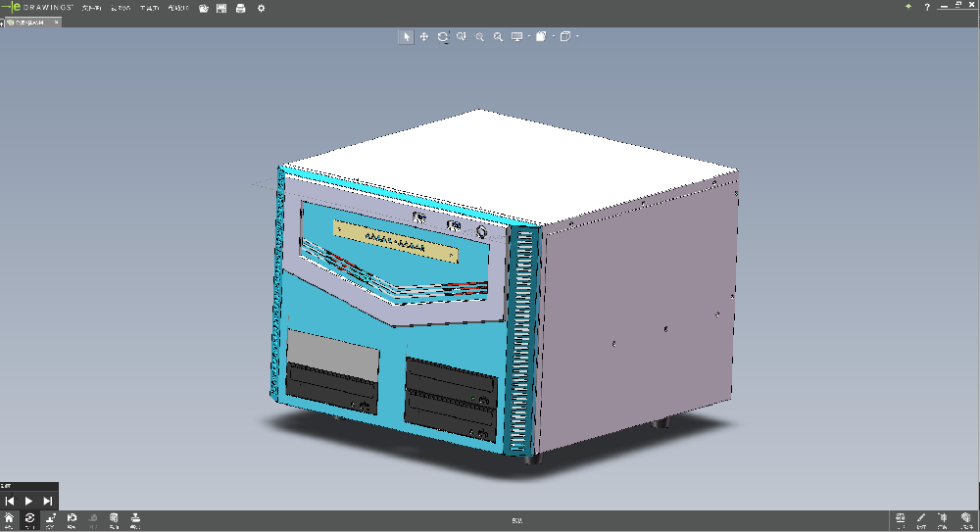Open the first menu next to the eDrawings logo
The image size is (980, 532).
click(x=91, y=8)
